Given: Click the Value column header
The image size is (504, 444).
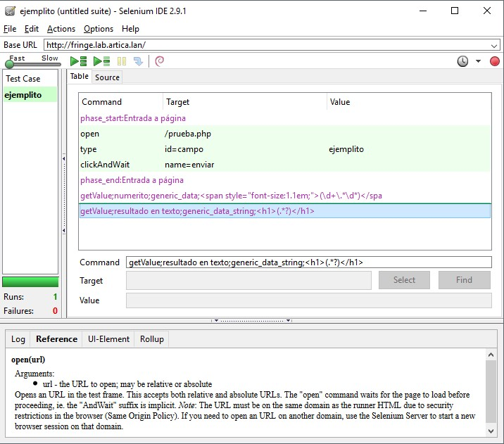Looking at the screenshot, I should 409,102.
